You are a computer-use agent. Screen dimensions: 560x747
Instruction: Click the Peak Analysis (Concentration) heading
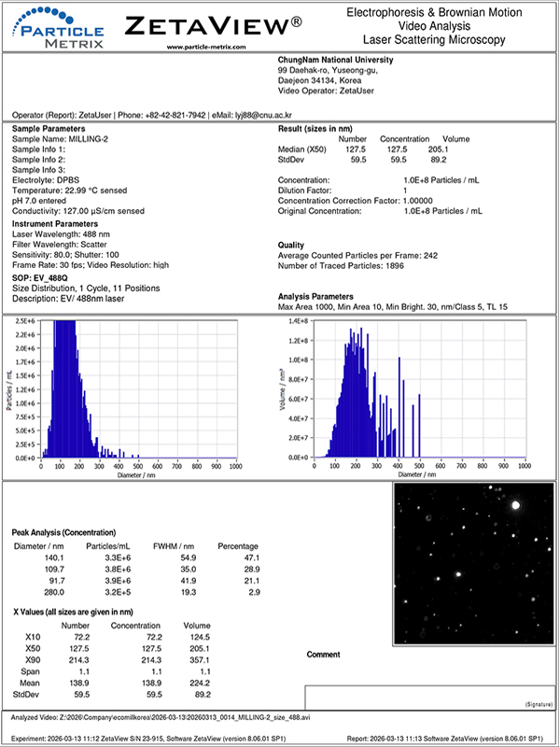click(x=73, y=531)
